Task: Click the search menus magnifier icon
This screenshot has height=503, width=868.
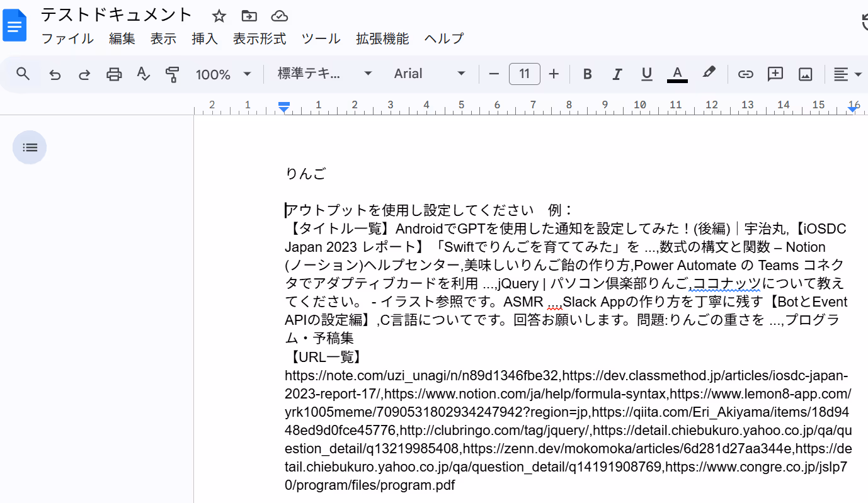Action: (23, 74)
